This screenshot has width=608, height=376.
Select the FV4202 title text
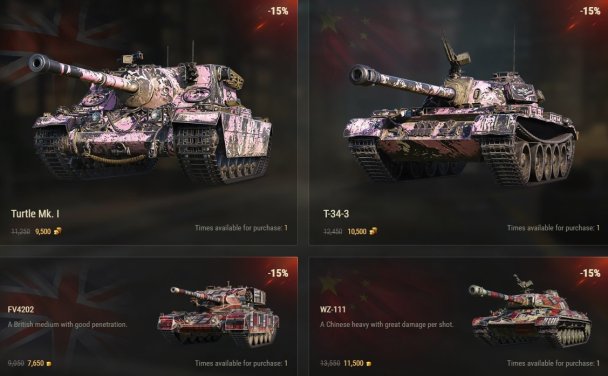[21, 309]
